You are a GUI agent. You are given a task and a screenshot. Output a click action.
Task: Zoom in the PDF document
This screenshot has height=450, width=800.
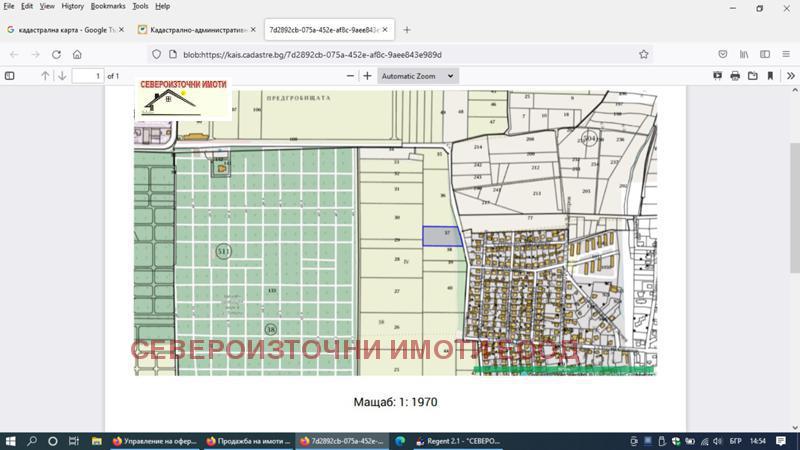(367, 76)
